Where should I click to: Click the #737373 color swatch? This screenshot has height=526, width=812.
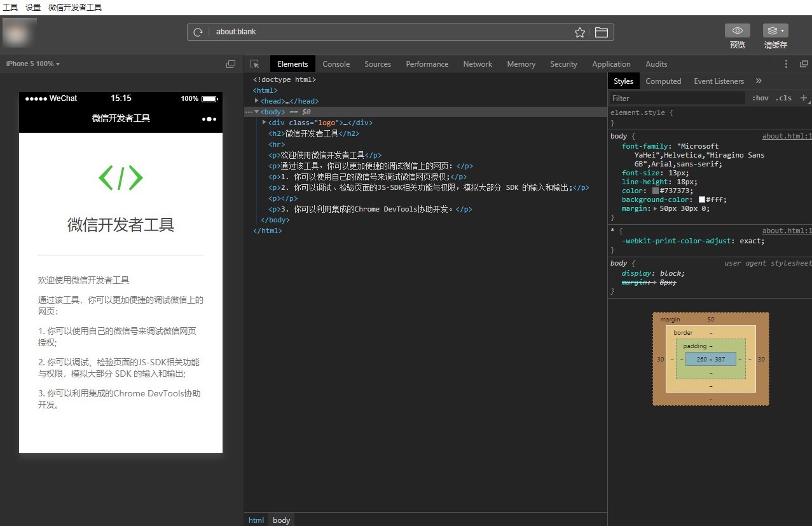coord(655,191)
